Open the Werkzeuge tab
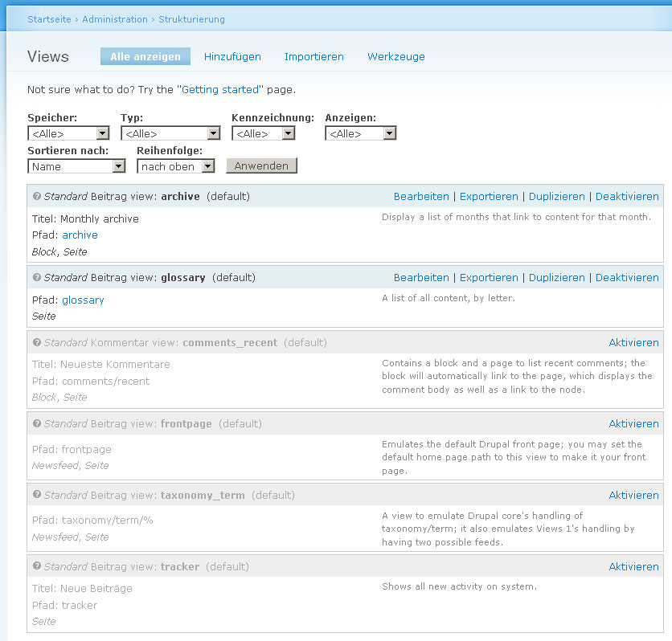Image resolution: width=672 pixels, height=641 pixels. (396, 56)
